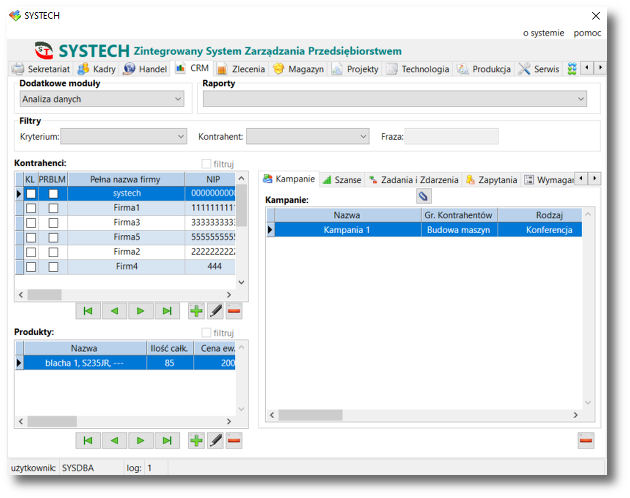Viewport: 630px width, 498px height.
Task: Go to next Kontrahenci record
Action: coord(140,311)
